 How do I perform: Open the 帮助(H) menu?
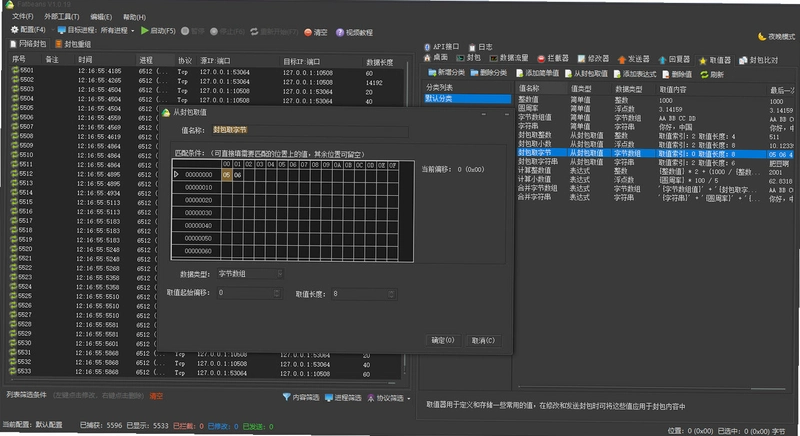[x=134, y=17]
